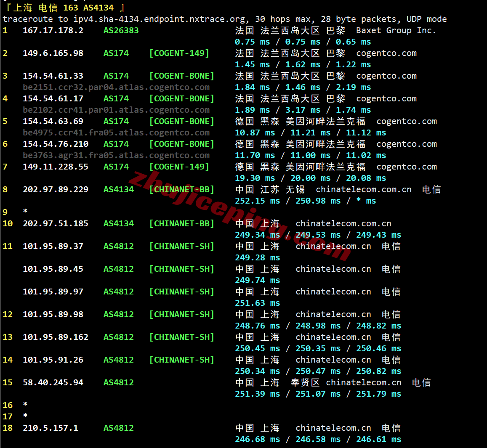Click IP address 101.95.89.98
487x448 pixels.
coord(53,314)
